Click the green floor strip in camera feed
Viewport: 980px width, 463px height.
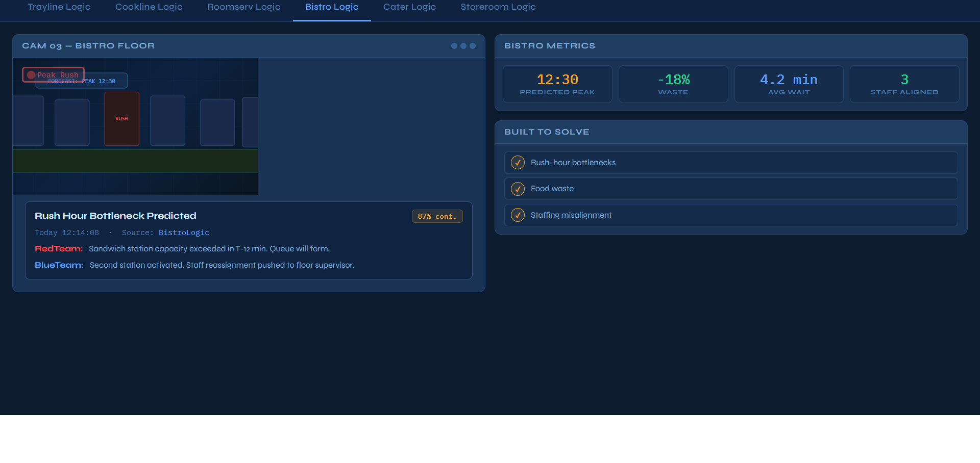tap(135, 161)
